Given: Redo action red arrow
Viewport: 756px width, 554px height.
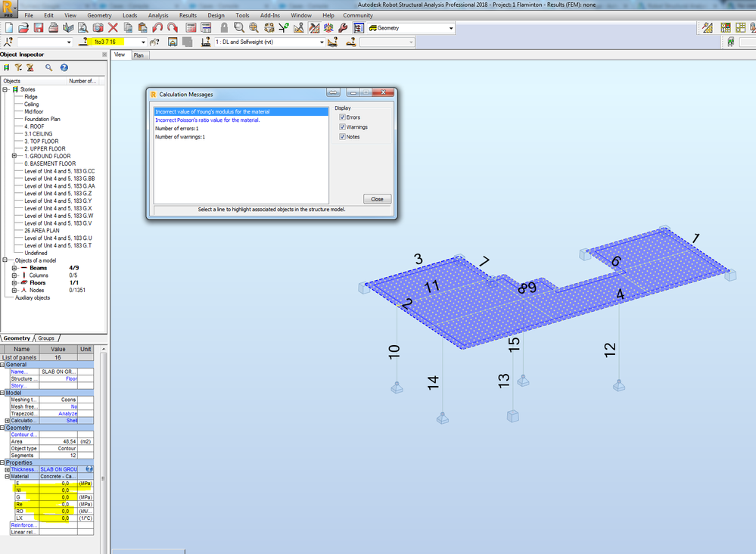Looking at the screenshot, I should 172,28.
